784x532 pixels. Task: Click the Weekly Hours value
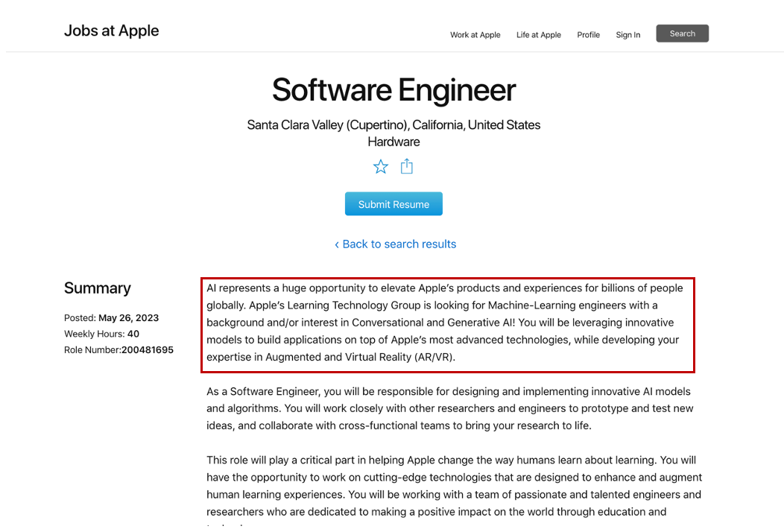(133, 334)
